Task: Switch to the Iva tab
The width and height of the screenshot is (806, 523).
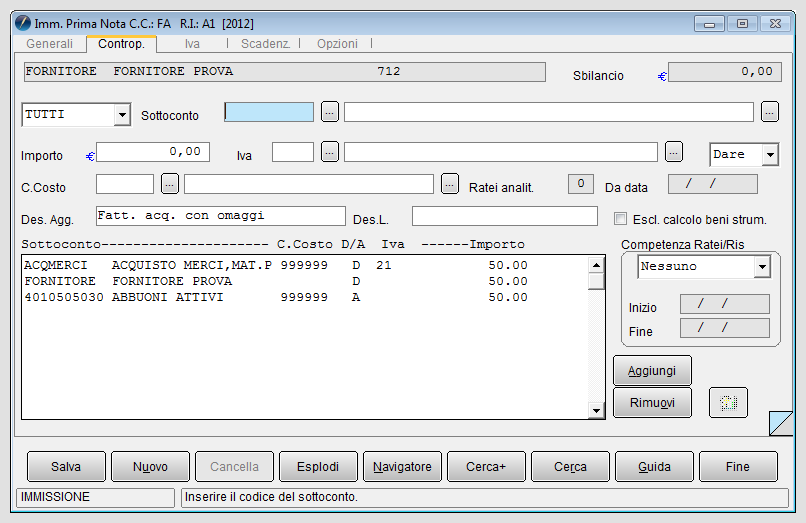Action: 192,44
